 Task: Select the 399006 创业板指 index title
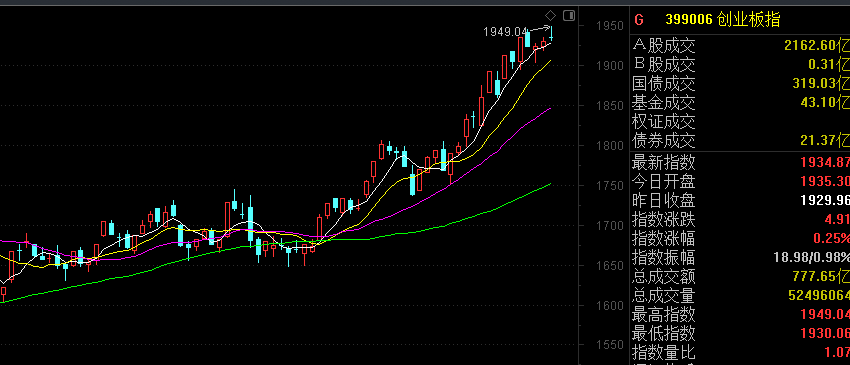click(x=723, y=21)
